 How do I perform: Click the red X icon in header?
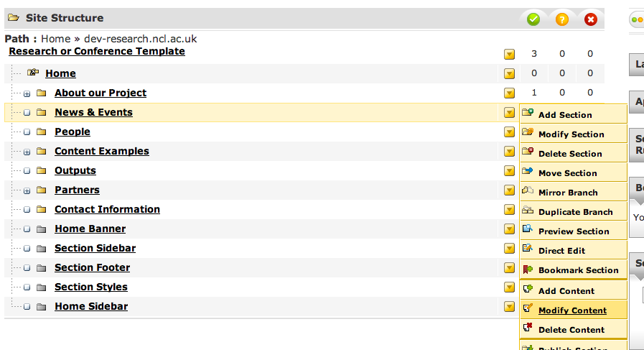[591, 19]
